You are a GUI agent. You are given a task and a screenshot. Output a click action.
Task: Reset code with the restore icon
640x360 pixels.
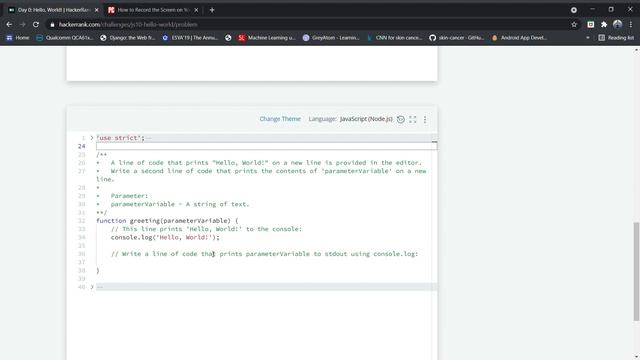(x=401, y=119)
